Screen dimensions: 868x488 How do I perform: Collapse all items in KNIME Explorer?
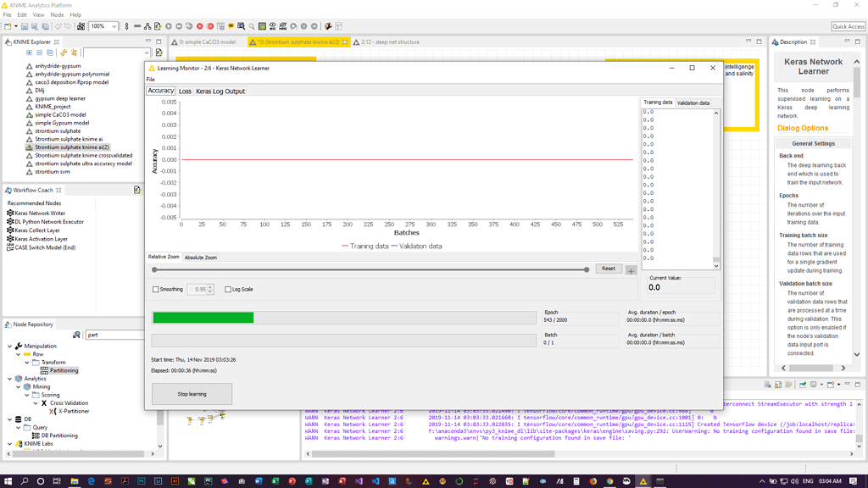tap(39, 53)
